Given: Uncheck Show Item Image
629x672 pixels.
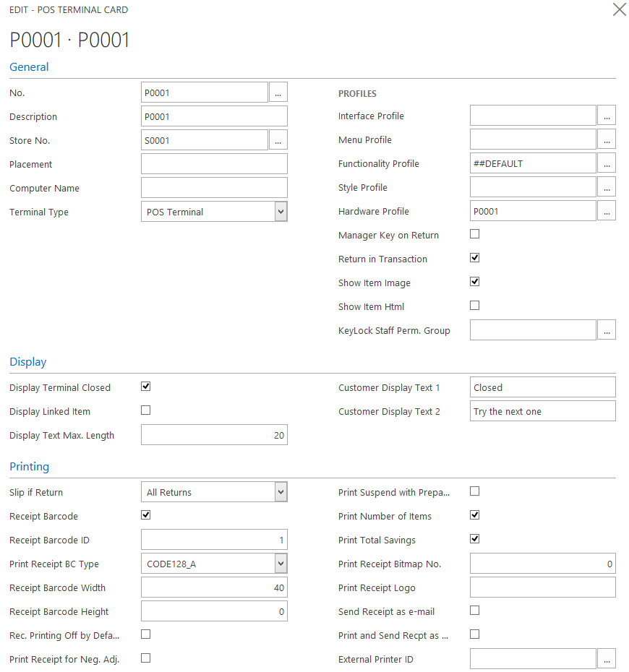Looking at the screenshot, I should [x=475, y=282].
